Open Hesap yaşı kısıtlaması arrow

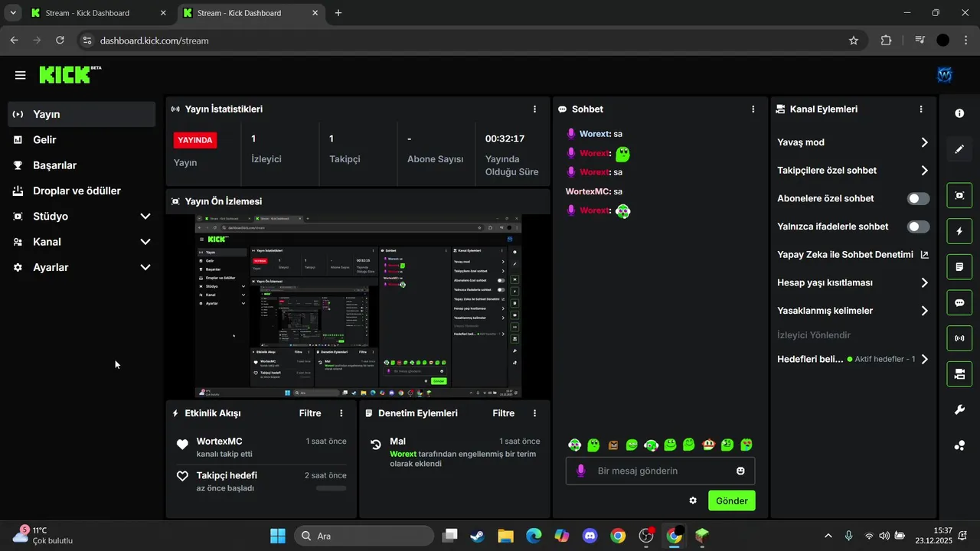[924, 282]
